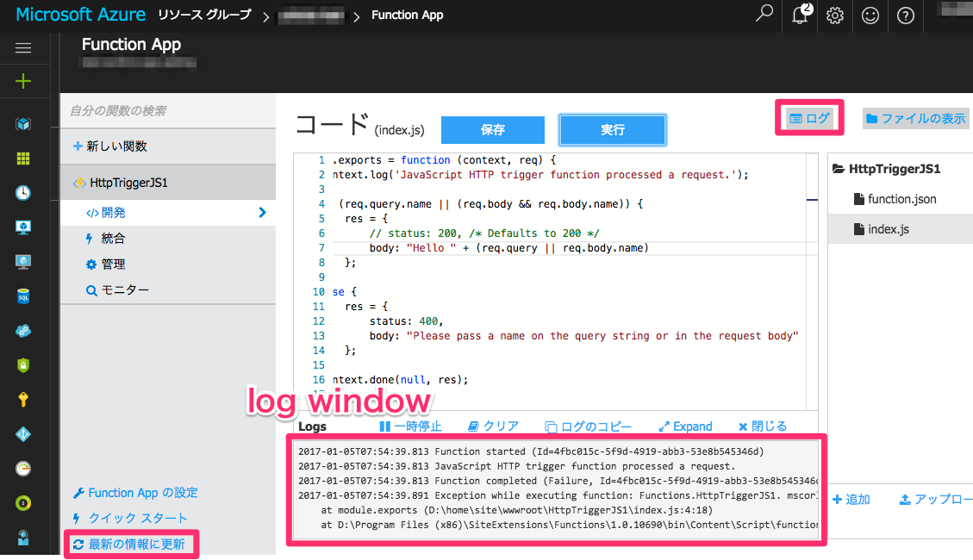Screen dimensions: 973x560
Task: Open the notifications bell icon
Action: [x=800, y=16]
